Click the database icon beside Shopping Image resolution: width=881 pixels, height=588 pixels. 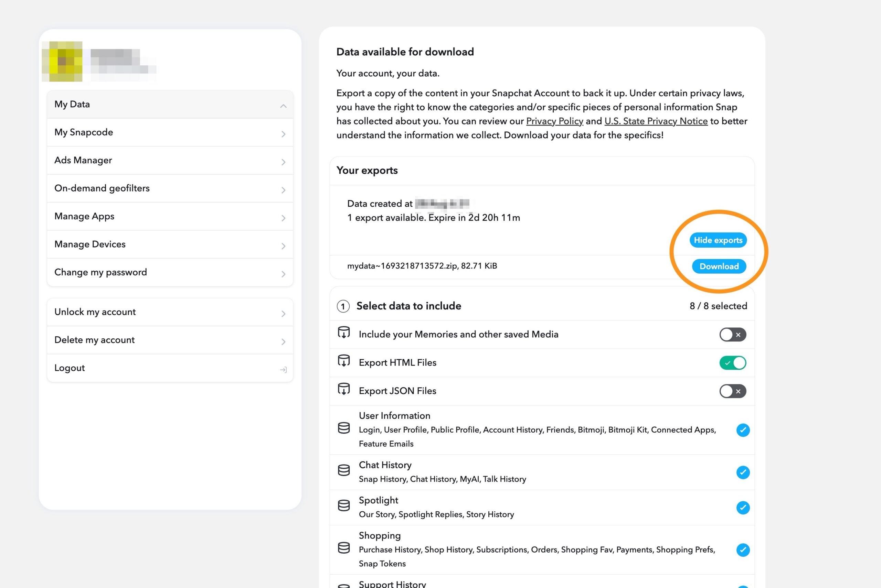click(343, 548)
